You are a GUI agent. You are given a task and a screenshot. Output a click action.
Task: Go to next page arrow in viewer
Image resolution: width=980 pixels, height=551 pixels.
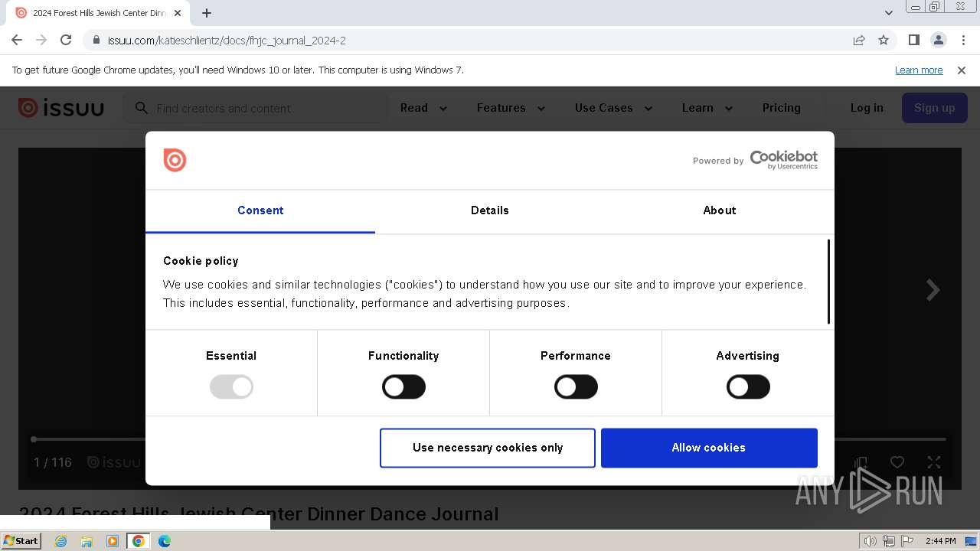[x=933, y=290]
